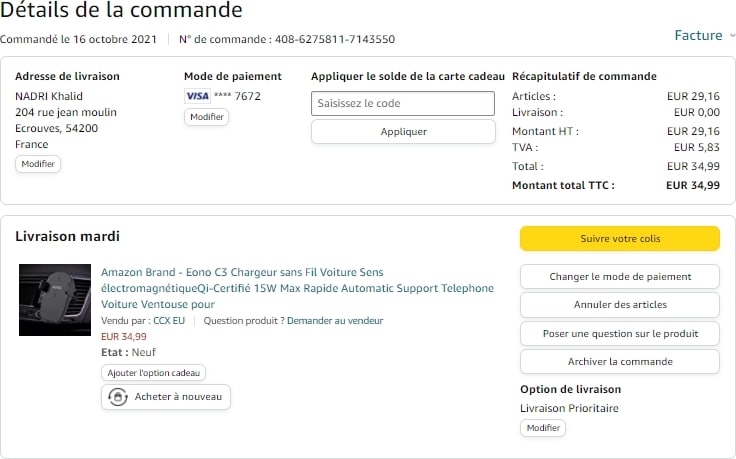Click Ajouter l'option cadeau button
The height and width of the screenshot is (459, 736).
click(x=154, y=372)
